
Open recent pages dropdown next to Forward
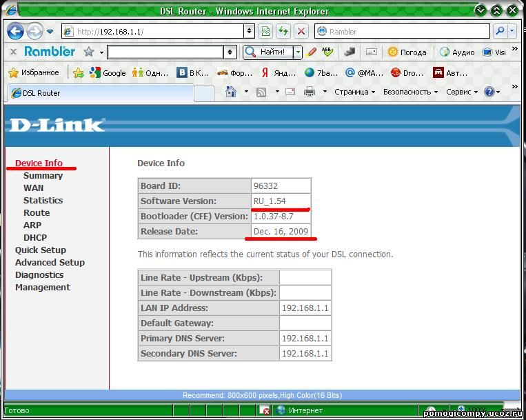pyautogui.click(x=50, y=32)
